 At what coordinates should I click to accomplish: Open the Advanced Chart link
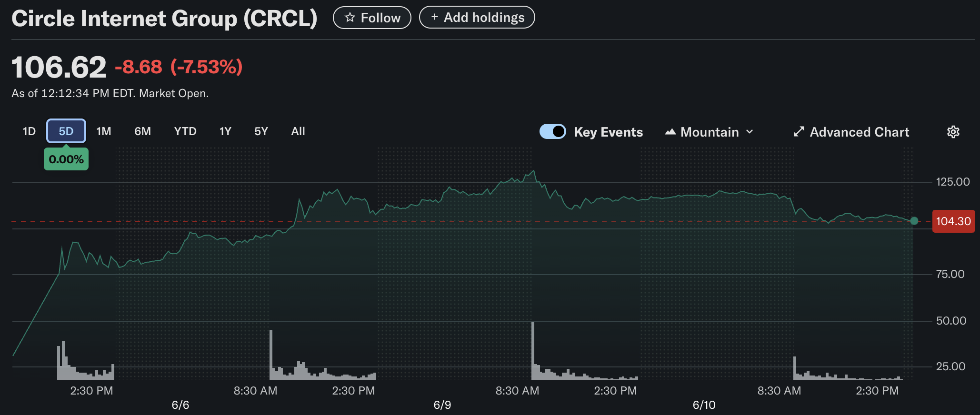point(851,132)
